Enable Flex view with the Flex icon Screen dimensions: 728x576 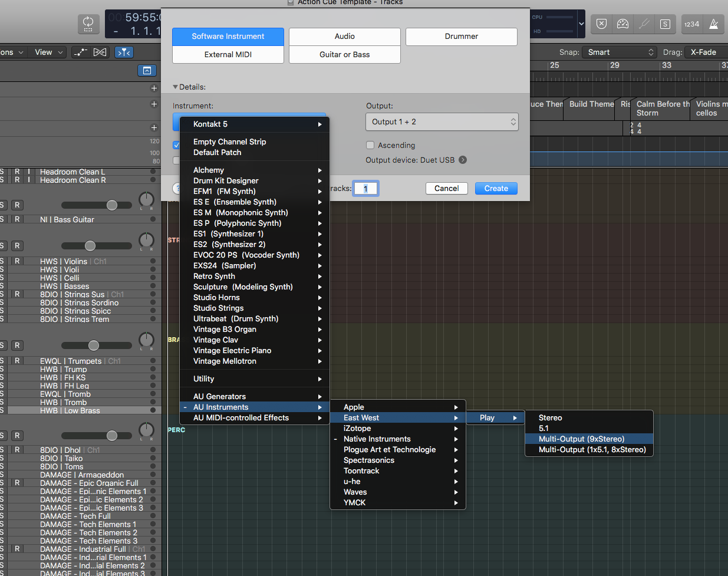100,52
